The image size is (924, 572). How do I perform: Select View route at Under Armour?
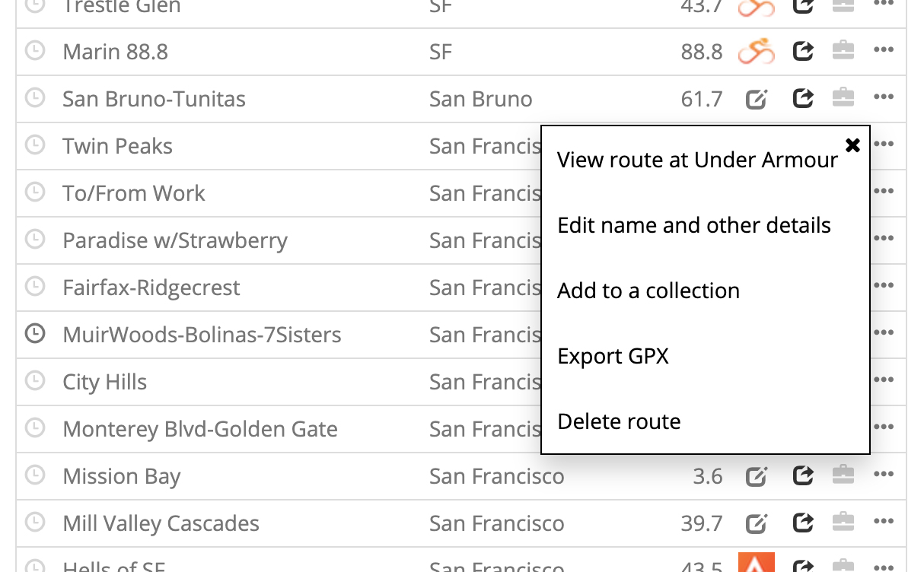(x=697, y=160)
